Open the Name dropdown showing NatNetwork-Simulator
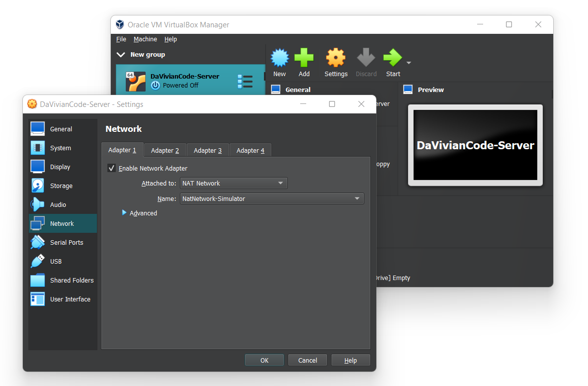Screen dimensions: 588x386 (272, 198)
